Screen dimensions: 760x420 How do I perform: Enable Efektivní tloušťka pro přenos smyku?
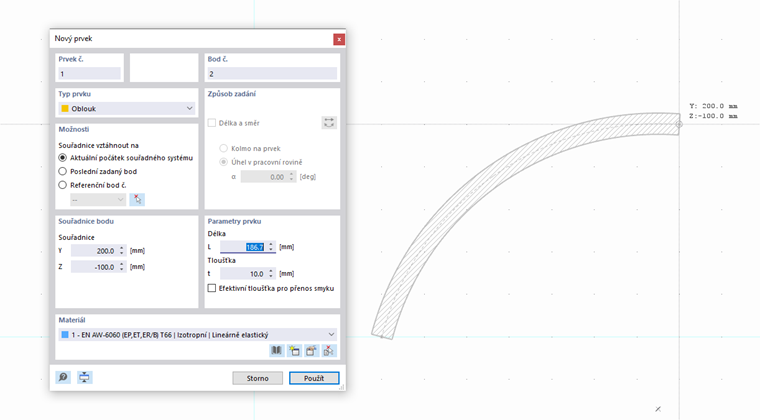tap(212, 288)
